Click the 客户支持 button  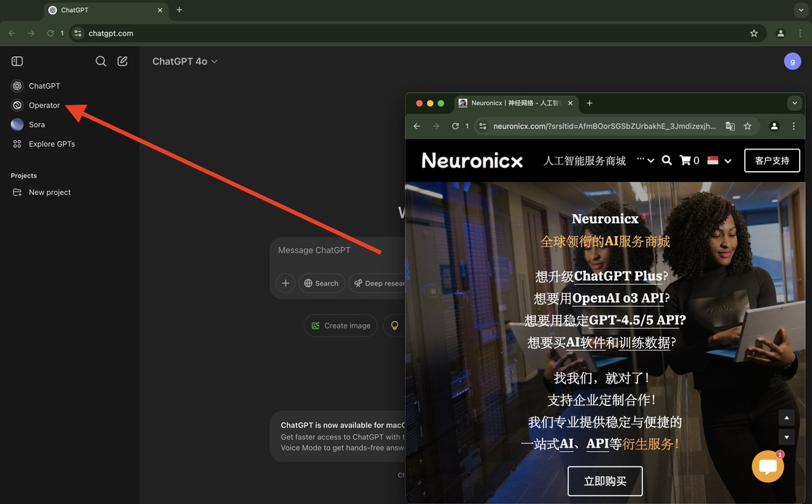click(x=772, y=160)
